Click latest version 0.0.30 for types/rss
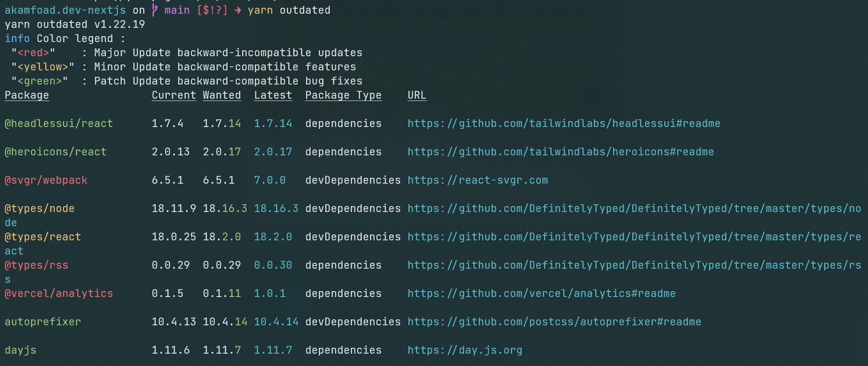The width and height of the screenshot is (868, 366). [273, 265]
